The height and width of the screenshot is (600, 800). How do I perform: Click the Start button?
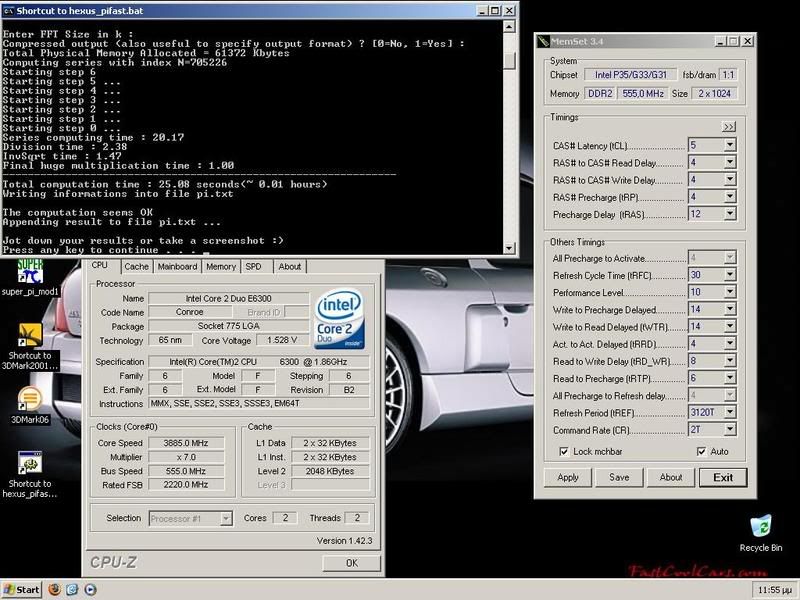[x=21, y=590]
